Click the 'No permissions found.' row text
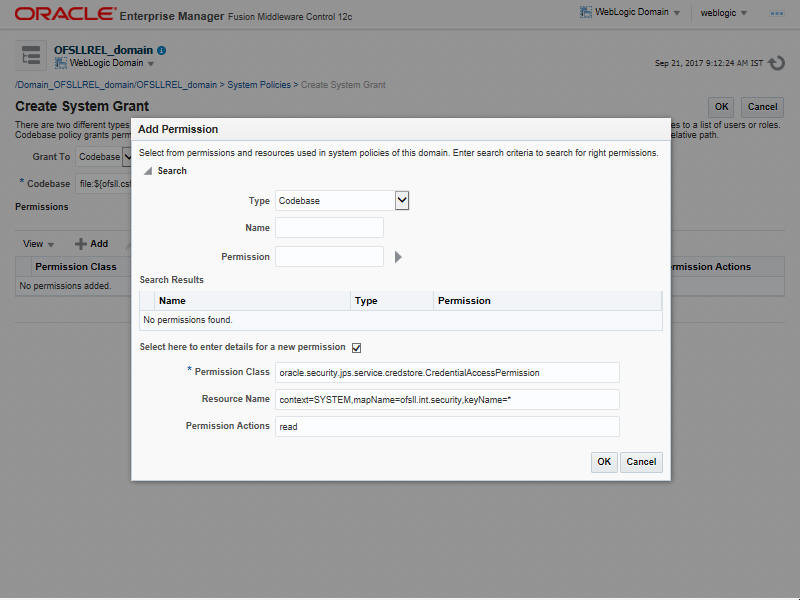The height and width of the screenshot is (600, 800). click(188, 320)
